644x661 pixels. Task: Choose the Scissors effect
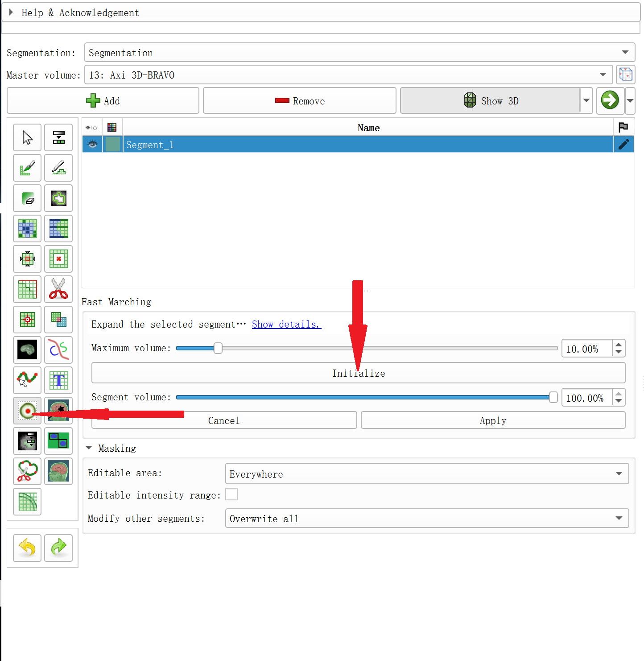pyautogui.click(x=58, y=289)
